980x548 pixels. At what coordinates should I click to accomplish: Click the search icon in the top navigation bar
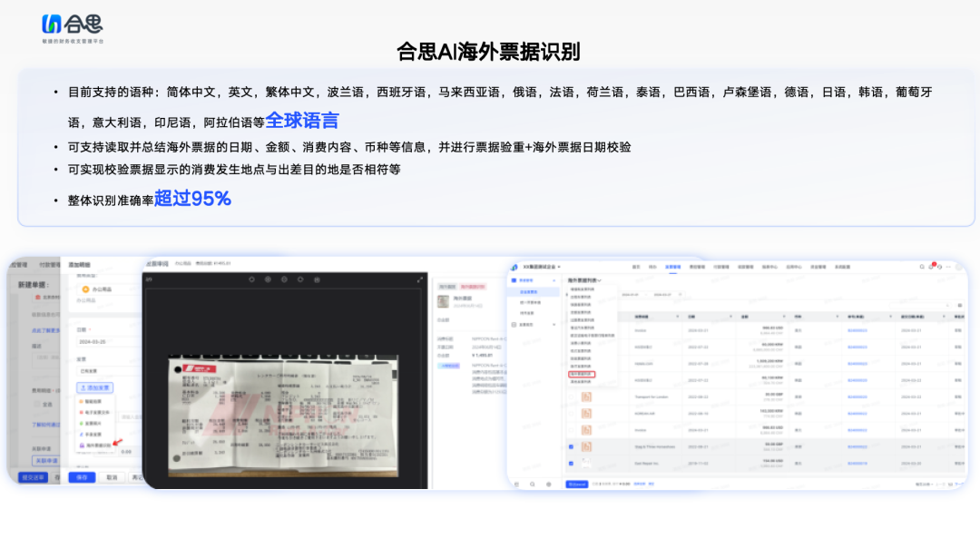922,267
